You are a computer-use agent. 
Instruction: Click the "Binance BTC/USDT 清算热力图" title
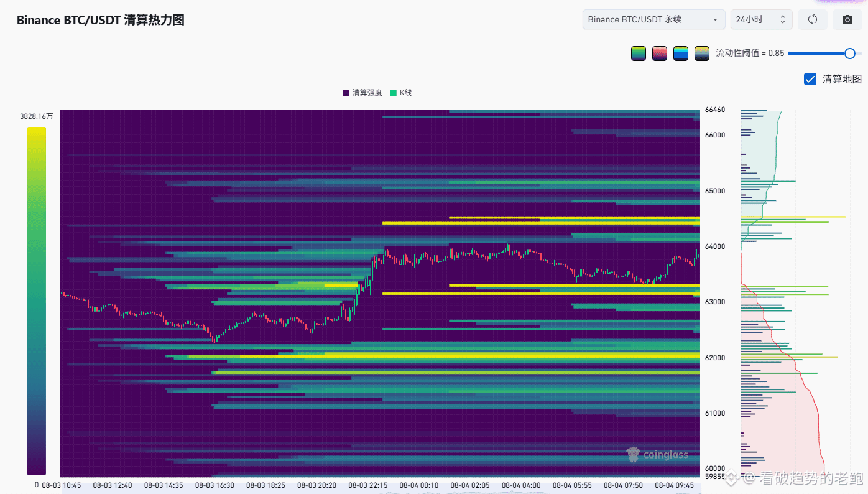[x=101, y=20]
